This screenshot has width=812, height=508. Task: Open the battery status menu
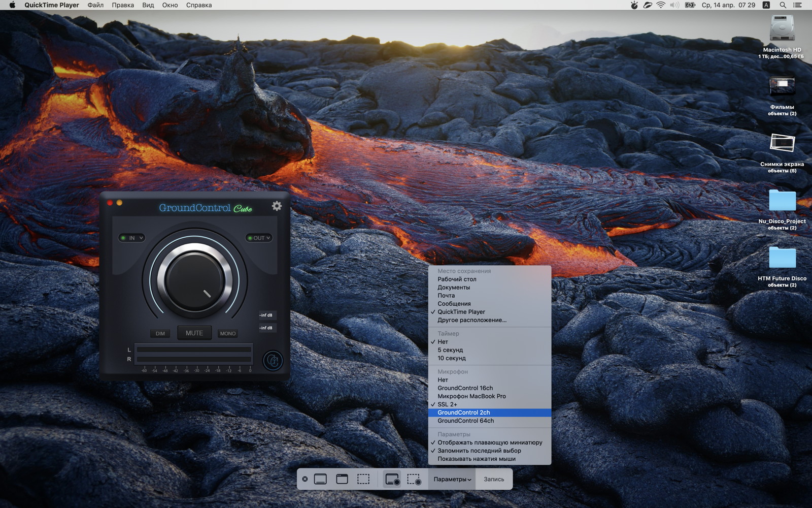pyautogui.click(x=690, y=5)
